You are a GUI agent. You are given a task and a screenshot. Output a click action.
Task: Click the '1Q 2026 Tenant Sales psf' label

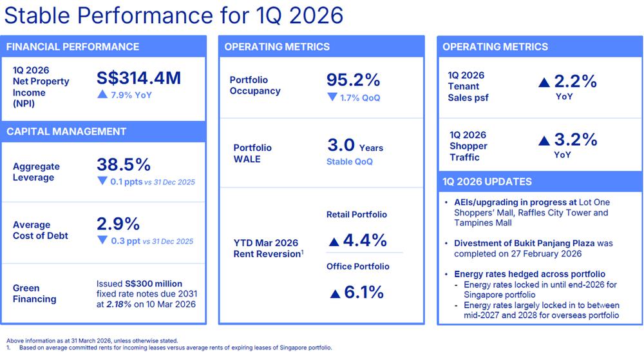click(x=468, y=86)
